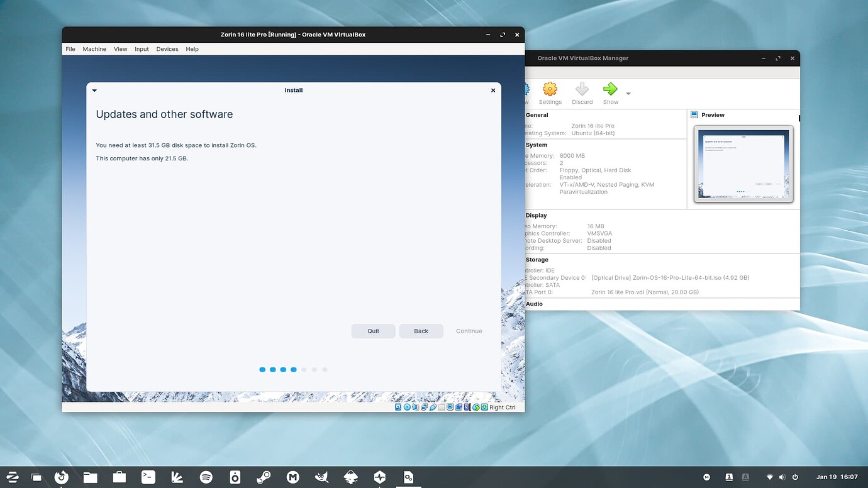Screen dimensions: 868x488
Task: Click the VM Preview thumbnail in the Manager
Action: [743, 164]
